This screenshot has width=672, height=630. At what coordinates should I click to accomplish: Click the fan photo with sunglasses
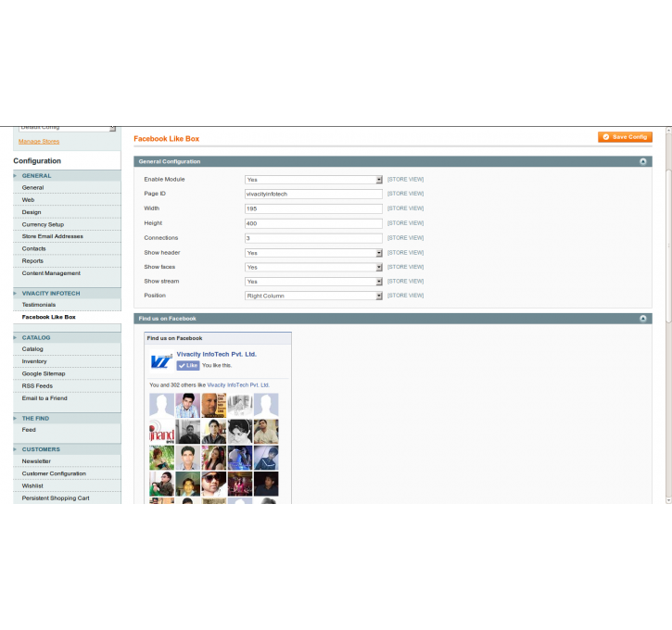(x=214, y=484)
